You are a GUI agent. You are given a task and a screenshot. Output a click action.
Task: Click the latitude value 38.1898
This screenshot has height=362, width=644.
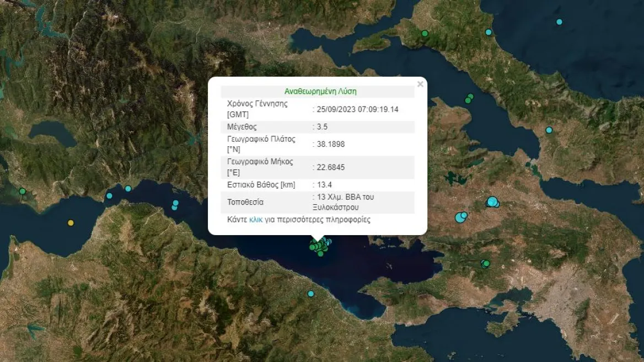331,144
